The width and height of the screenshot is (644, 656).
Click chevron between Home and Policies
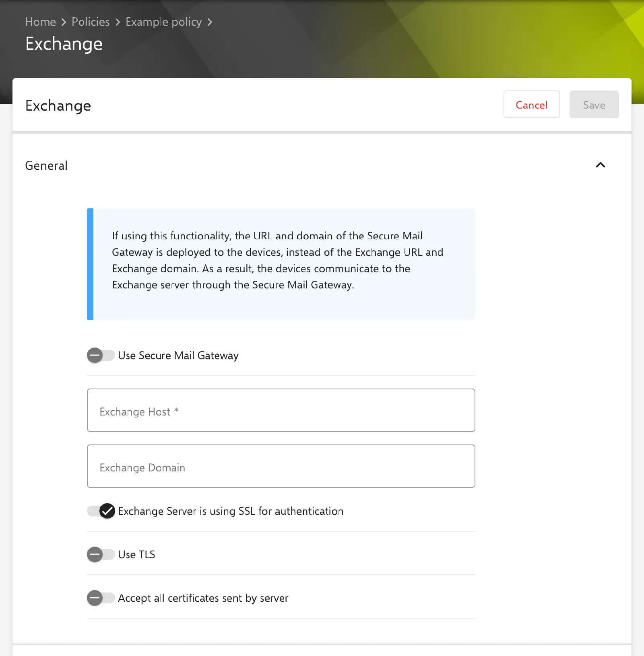click(64, 22)
